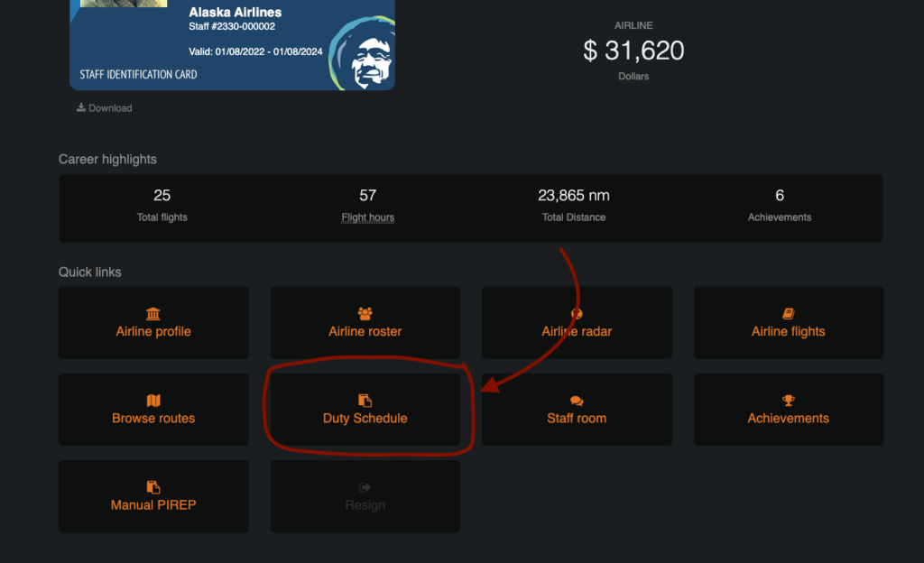Click the clipboard icon above Duty Schedule
924x563 pixels.
(x=365, y=401)
